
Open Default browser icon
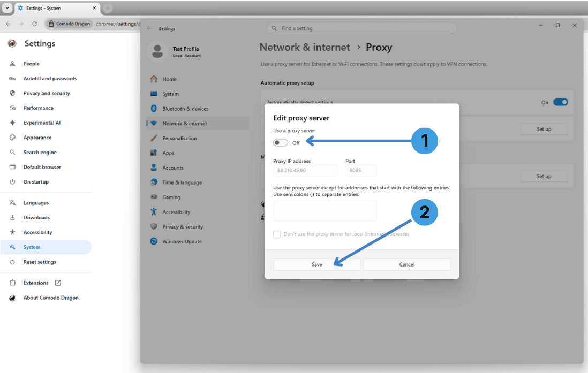12,167
